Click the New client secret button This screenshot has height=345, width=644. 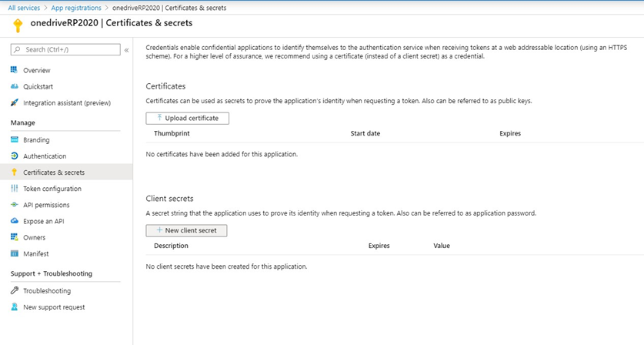[186, 230]
